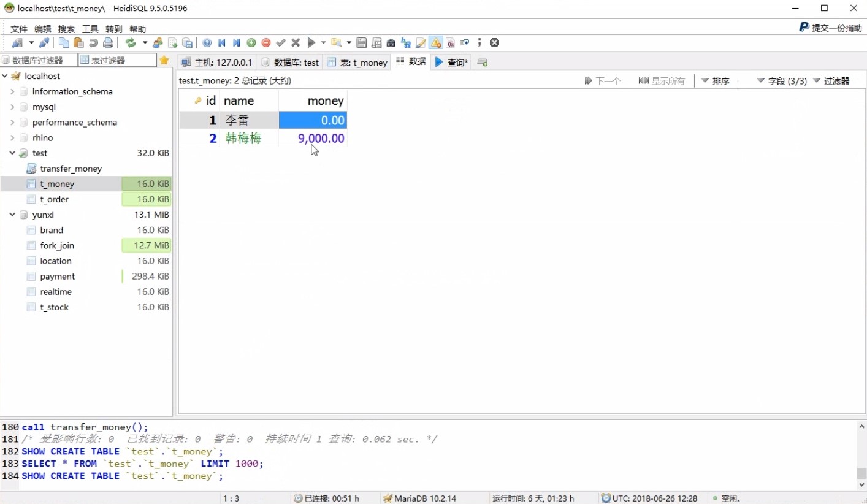
Task: Click the Copy toolbar icon
Action: tap(64, 43)
